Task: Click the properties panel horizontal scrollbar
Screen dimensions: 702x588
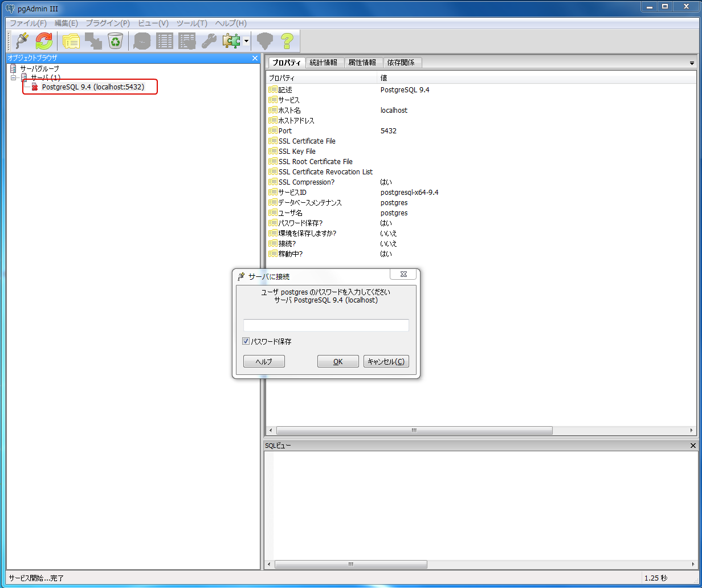Action: [x=414, y=430]
